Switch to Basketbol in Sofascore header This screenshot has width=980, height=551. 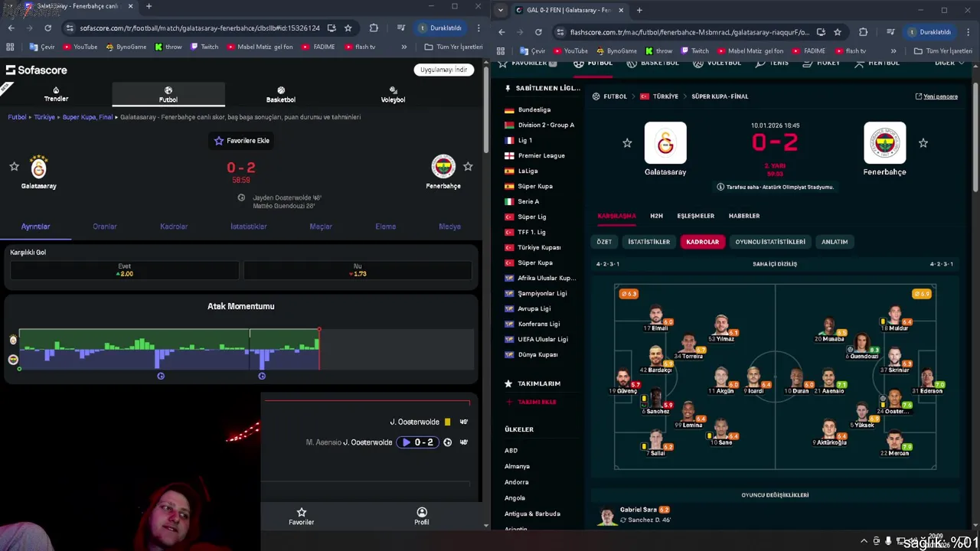click(x=281, y=94)
